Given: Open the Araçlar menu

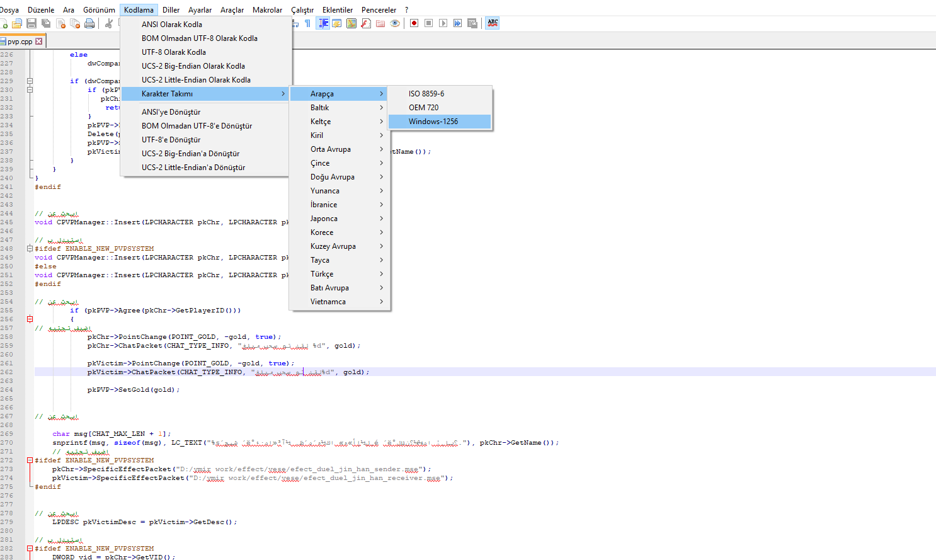Looking at the screenshot, I should click(x=232, y=10).
